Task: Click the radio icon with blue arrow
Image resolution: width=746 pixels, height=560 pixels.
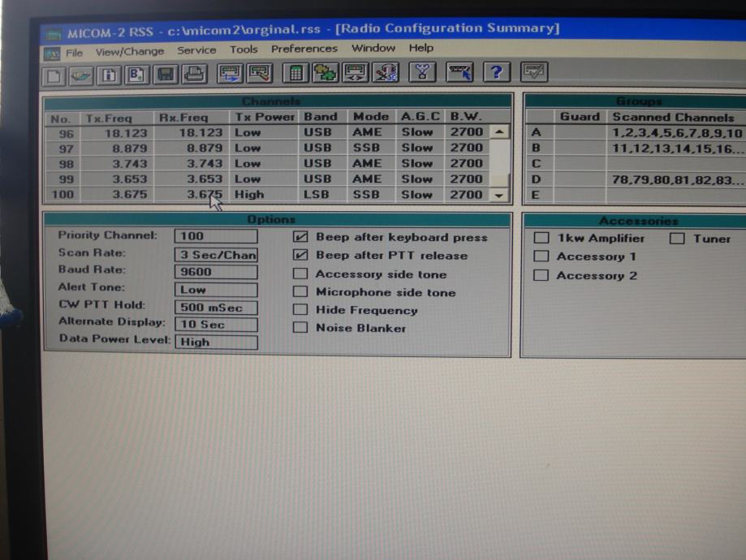Action: point(230,73)
